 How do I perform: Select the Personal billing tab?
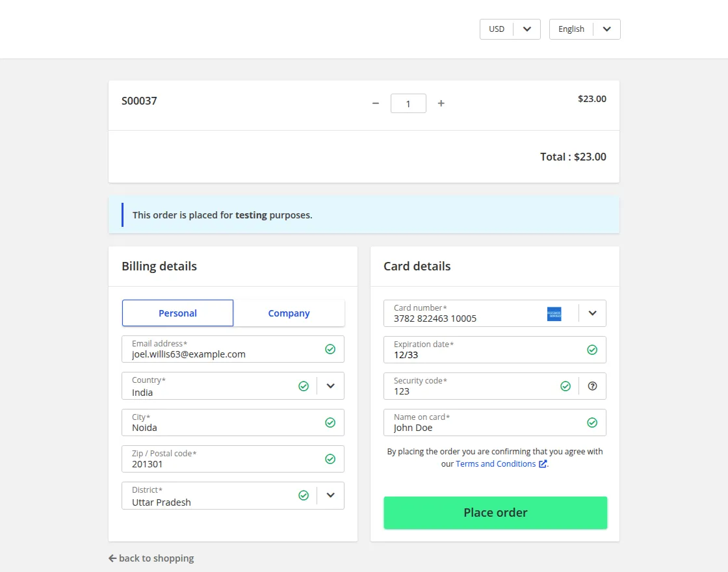coord(177,313)
